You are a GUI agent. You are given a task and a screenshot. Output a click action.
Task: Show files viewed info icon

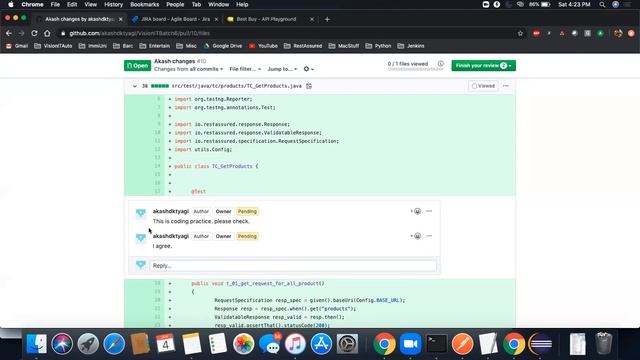440,64
